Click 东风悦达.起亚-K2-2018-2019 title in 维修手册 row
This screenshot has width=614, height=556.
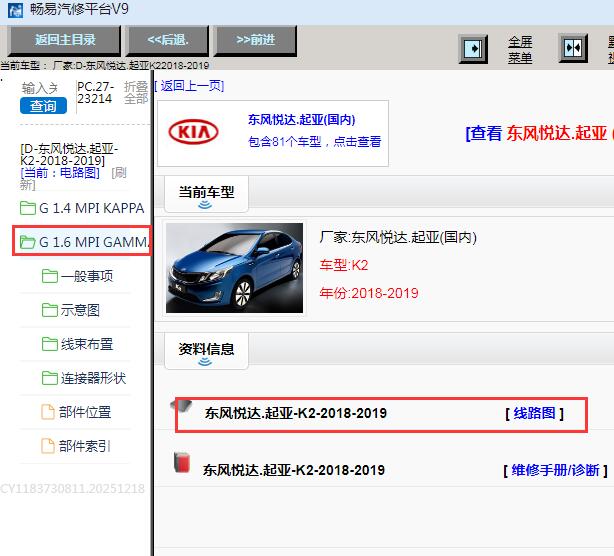click(294, 470)
